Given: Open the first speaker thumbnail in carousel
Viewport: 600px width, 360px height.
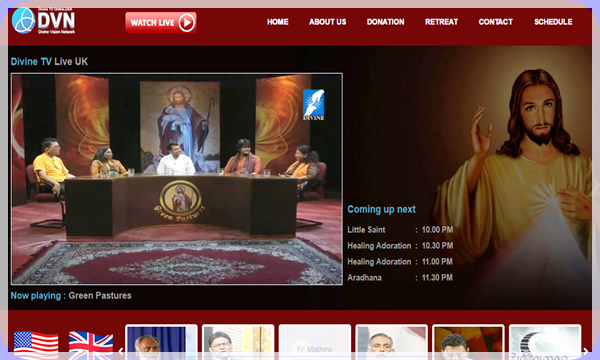Looking at the screenshot, I should coord(161,342).
